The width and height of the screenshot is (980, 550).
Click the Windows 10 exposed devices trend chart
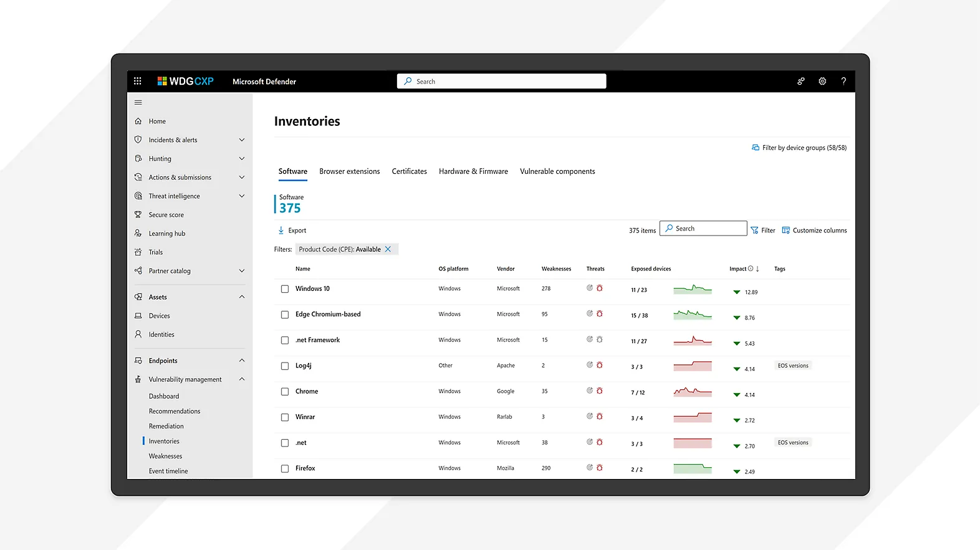click(693, 289)
